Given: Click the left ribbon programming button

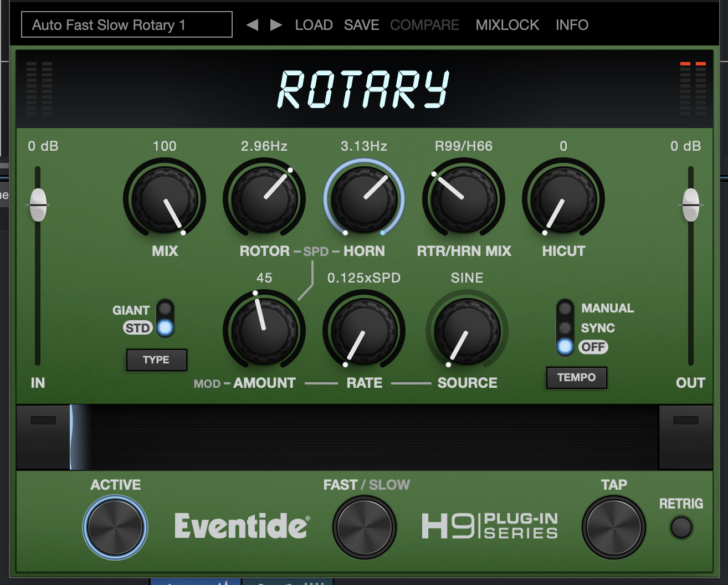Looking at the screenshot, I should tap(43, 437).
